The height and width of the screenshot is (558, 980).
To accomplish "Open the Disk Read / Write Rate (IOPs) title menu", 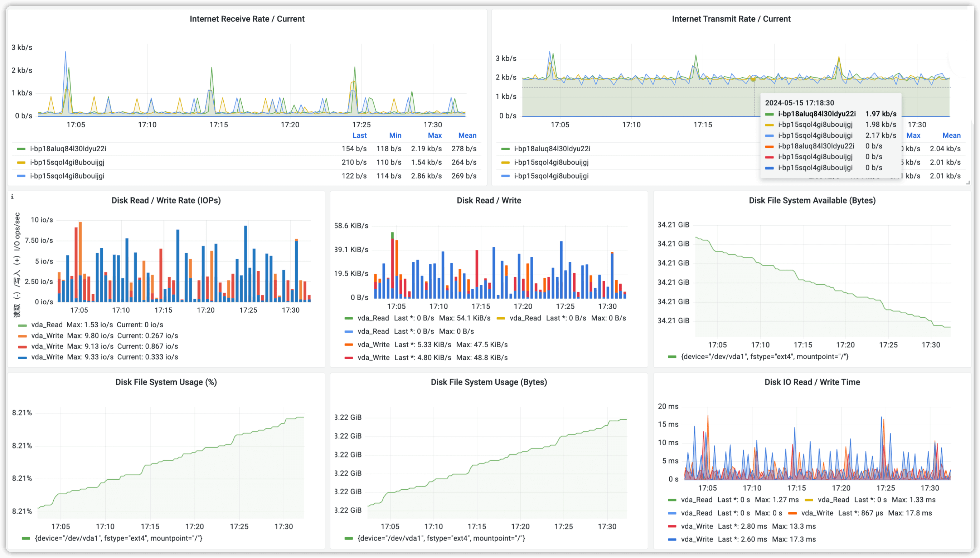I will [166, 200].
